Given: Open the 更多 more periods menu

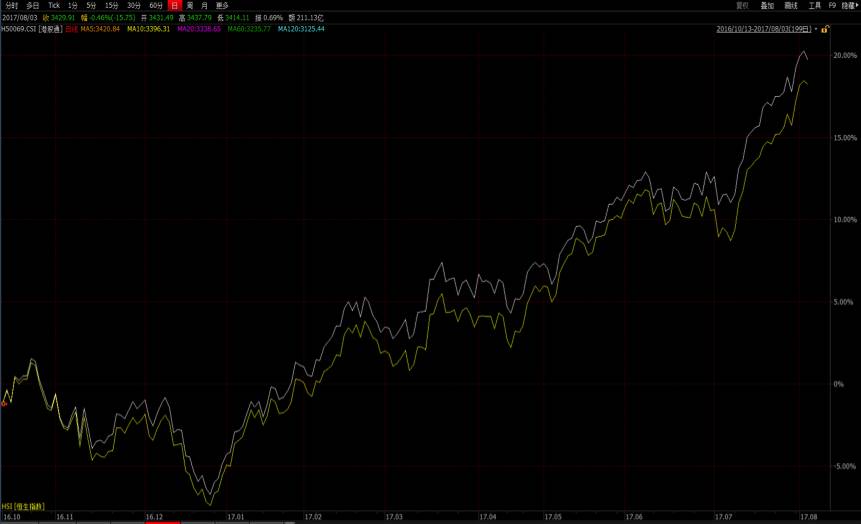Looking at the screenshot, I should point(222,5).
